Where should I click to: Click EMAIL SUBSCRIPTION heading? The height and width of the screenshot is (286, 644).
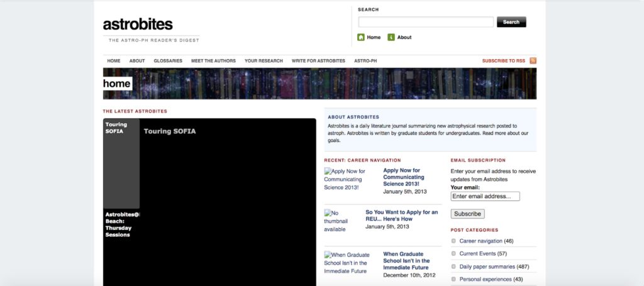point(478,160)
